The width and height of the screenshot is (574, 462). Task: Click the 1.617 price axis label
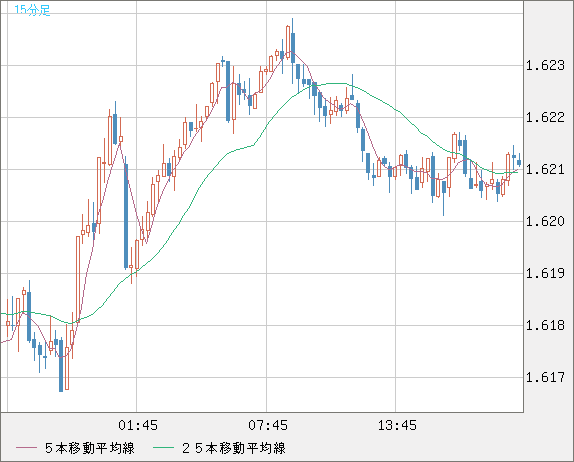coord(545,377)
